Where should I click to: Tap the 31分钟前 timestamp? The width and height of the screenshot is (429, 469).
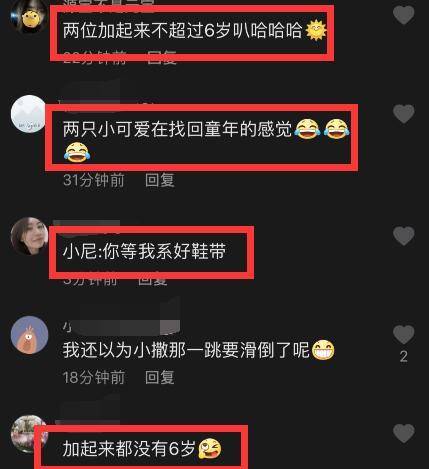(94, 180)
